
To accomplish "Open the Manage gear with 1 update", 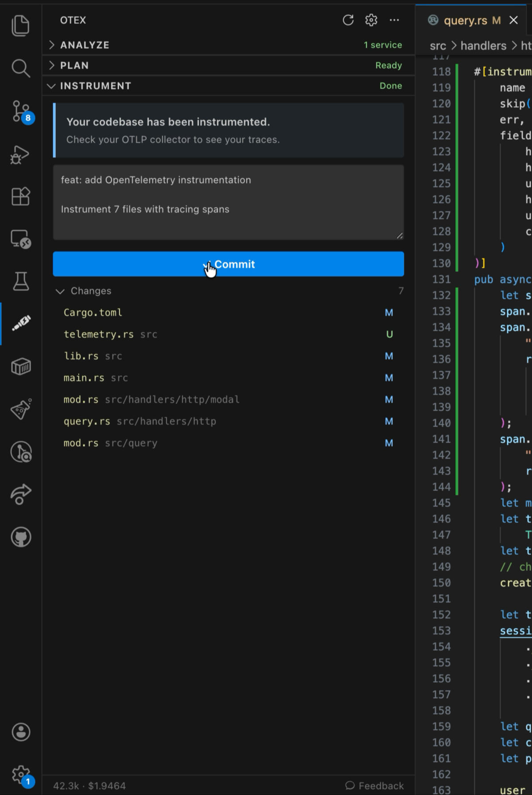I will 21,775.
